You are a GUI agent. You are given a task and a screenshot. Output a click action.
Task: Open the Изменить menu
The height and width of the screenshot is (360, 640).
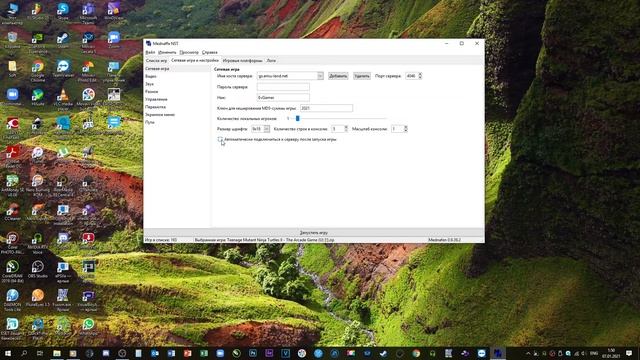[x=167, y=52]
